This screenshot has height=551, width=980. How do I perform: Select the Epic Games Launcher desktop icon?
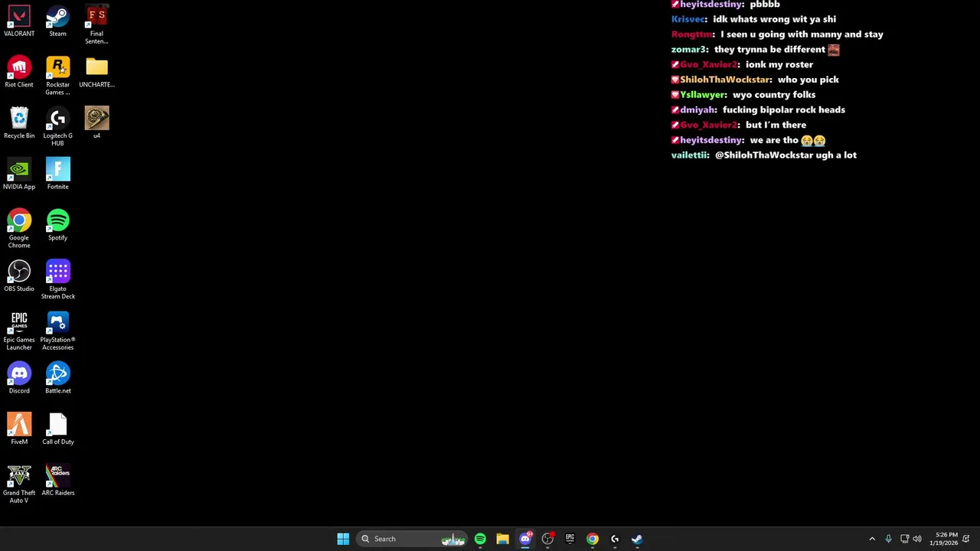pos(19,331)
